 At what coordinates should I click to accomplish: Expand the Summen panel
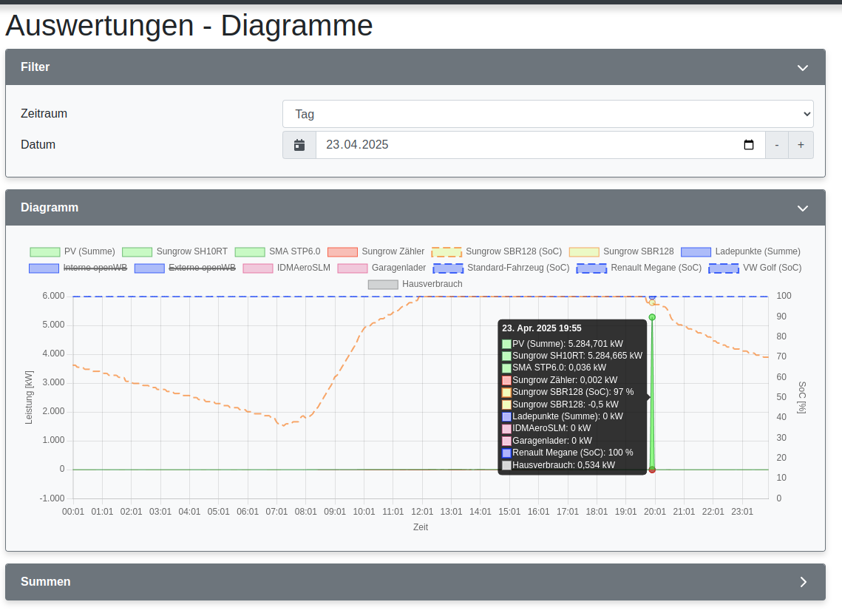802,582
